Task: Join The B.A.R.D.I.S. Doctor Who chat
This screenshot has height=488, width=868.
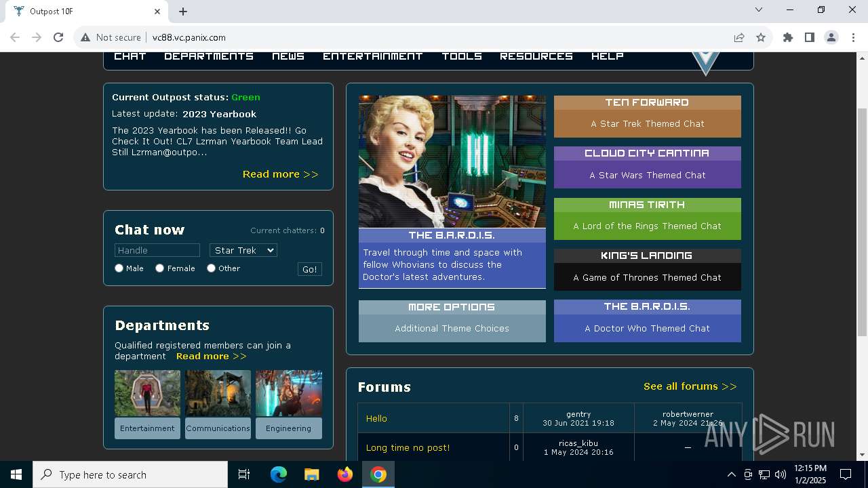Action: tap(648, 321)
